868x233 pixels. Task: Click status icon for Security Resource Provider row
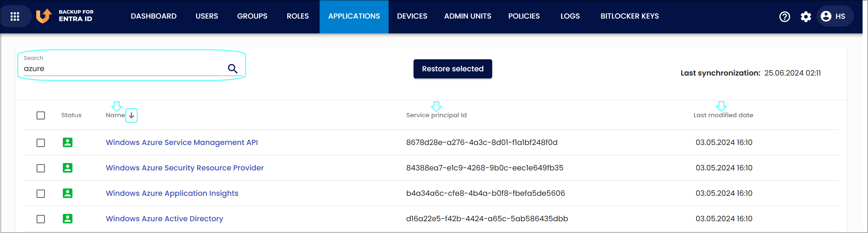click(68, 168)
